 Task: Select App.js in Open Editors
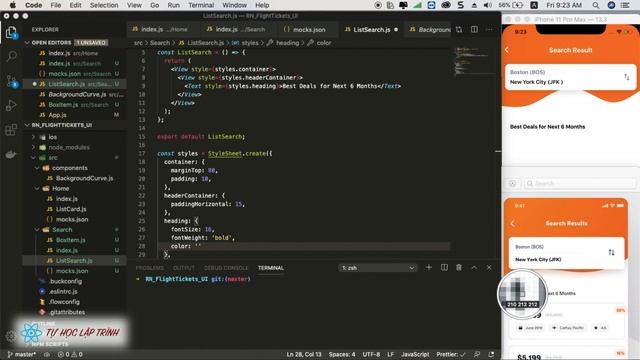(x=57, y=115)
